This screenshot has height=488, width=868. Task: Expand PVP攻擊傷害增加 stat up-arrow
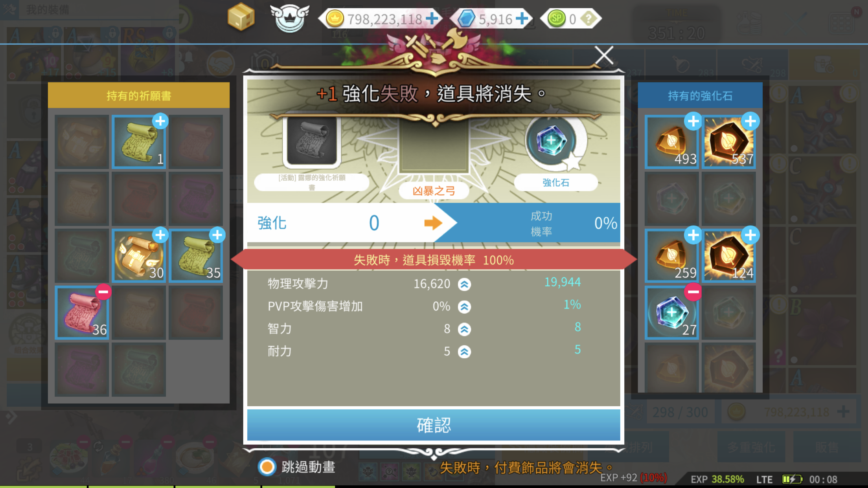(x=464, y=306)
